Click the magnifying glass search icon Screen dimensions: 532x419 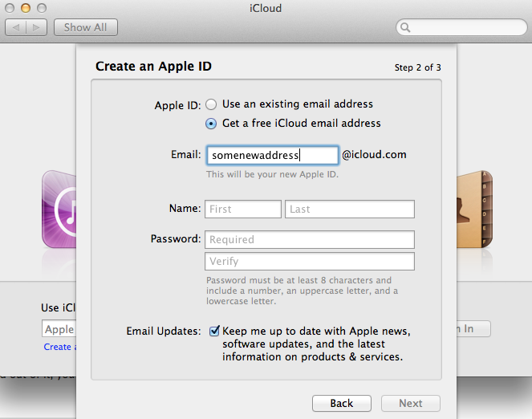tap(405, 27)
